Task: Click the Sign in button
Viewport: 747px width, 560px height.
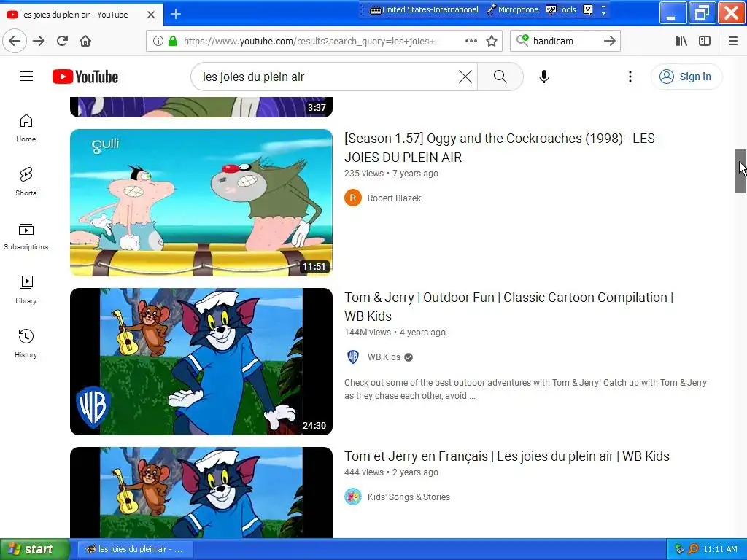Action: (x=686, y=77)
